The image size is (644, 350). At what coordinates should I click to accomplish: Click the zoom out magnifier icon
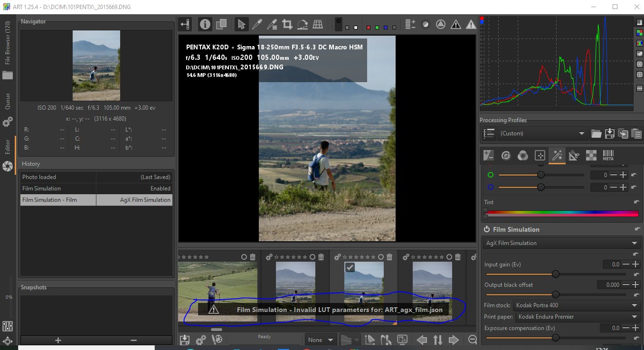point(473,340)
